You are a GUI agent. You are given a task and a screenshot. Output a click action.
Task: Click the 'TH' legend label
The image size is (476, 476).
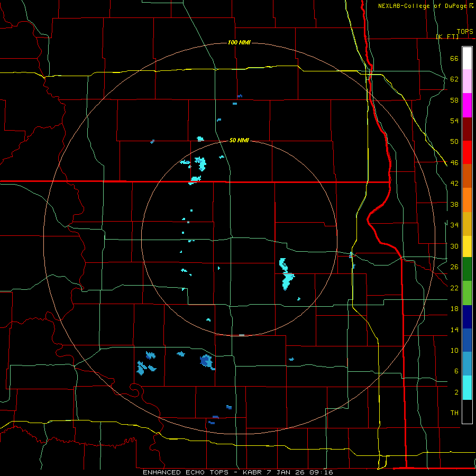point(454,413)
